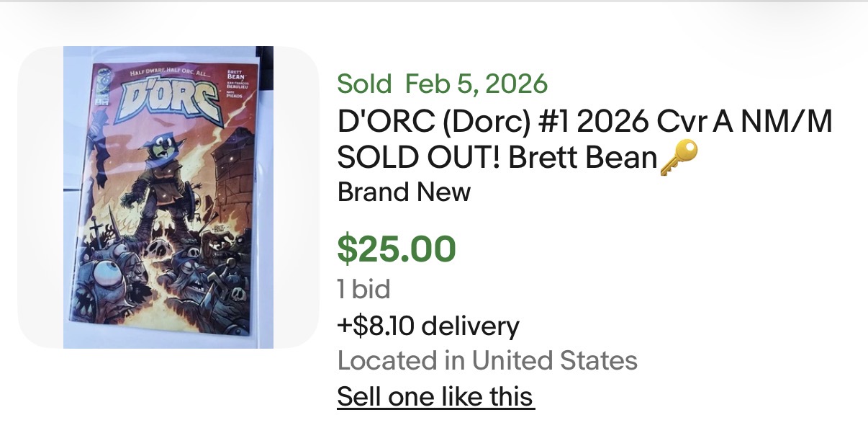Click the "Brand New" condition label
868x433 pixels.
tap(404, 192)
